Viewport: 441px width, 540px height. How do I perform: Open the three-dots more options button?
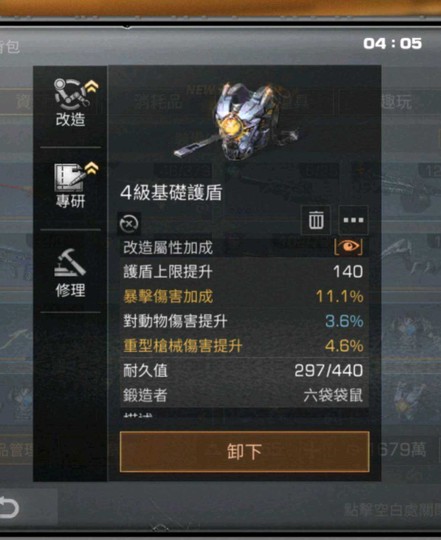click(x=353, y=220)
